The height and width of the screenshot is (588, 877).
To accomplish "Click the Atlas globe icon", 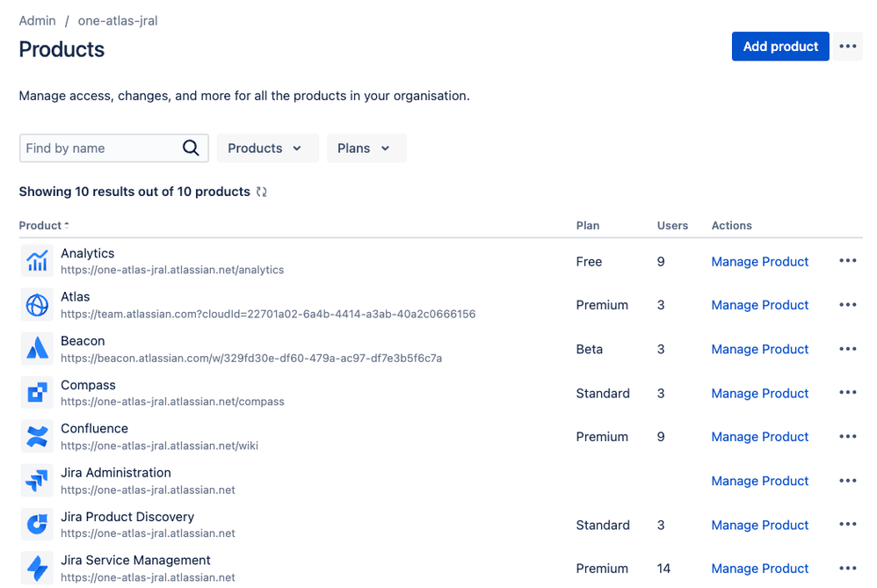I will [37, 305].
